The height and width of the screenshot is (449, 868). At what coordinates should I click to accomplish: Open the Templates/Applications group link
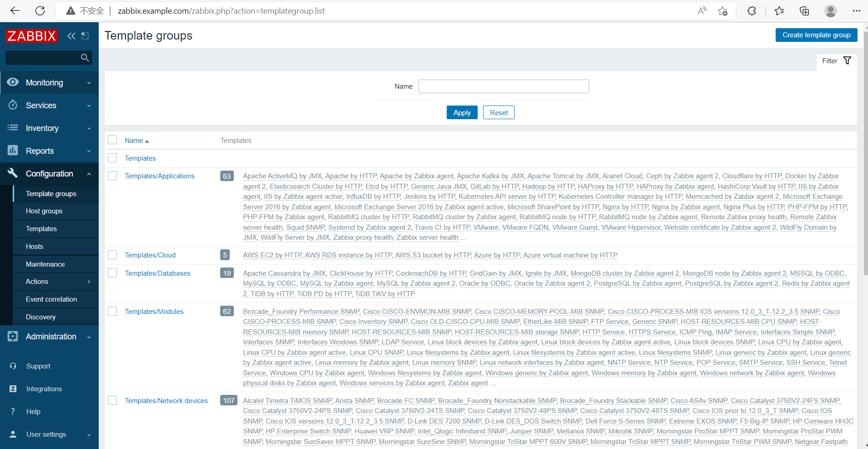pyautogui.click(x=160, y=176)
